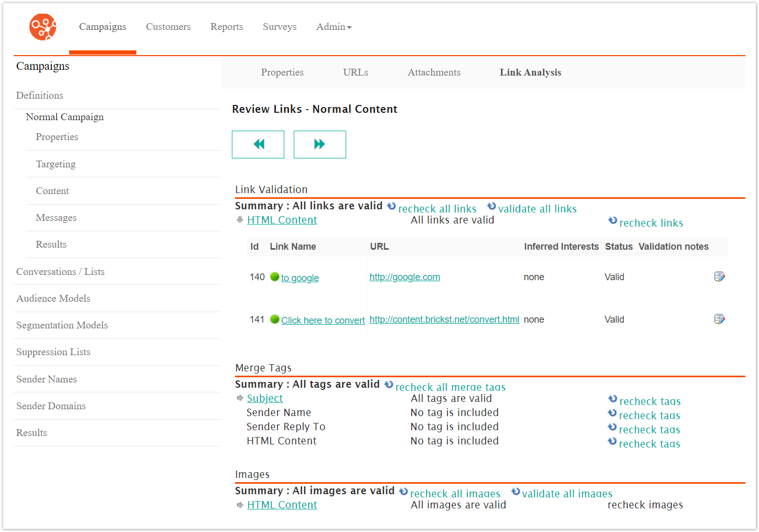759x532 pixels.
Task: Open the Reports menu
Action: 227,27
